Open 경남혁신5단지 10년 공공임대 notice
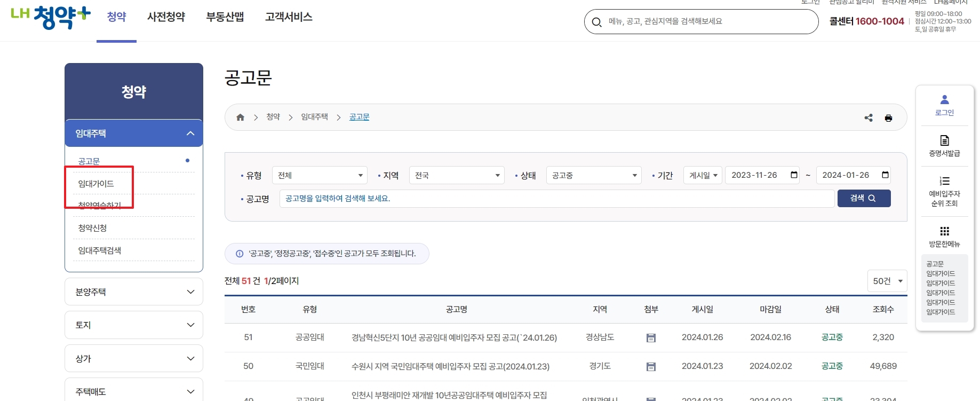Viewport: 980px width, 401px height. pos(454,337)
